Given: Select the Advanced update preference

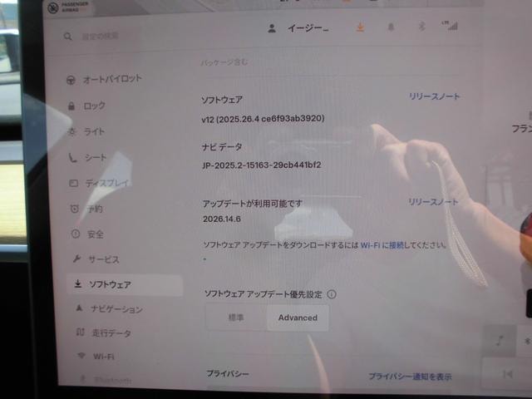Looking at the screenshot, I should tap(298, 318).
